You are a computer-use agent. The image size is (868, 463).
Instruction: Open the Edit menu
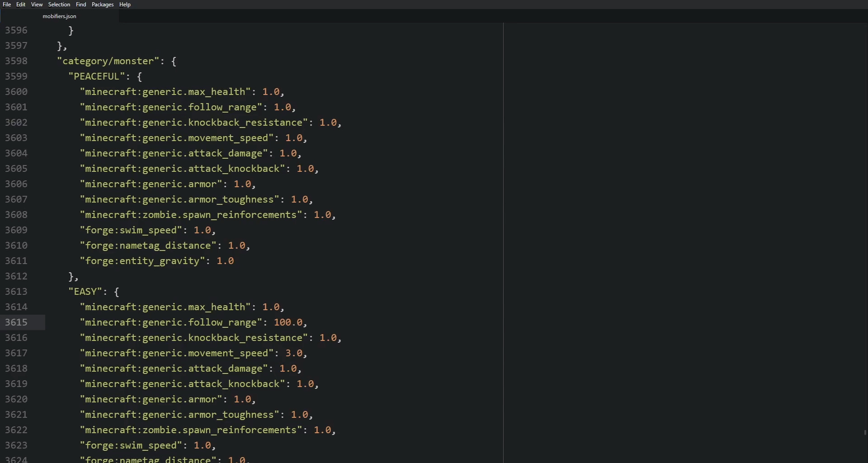click(x=21, y=5)
